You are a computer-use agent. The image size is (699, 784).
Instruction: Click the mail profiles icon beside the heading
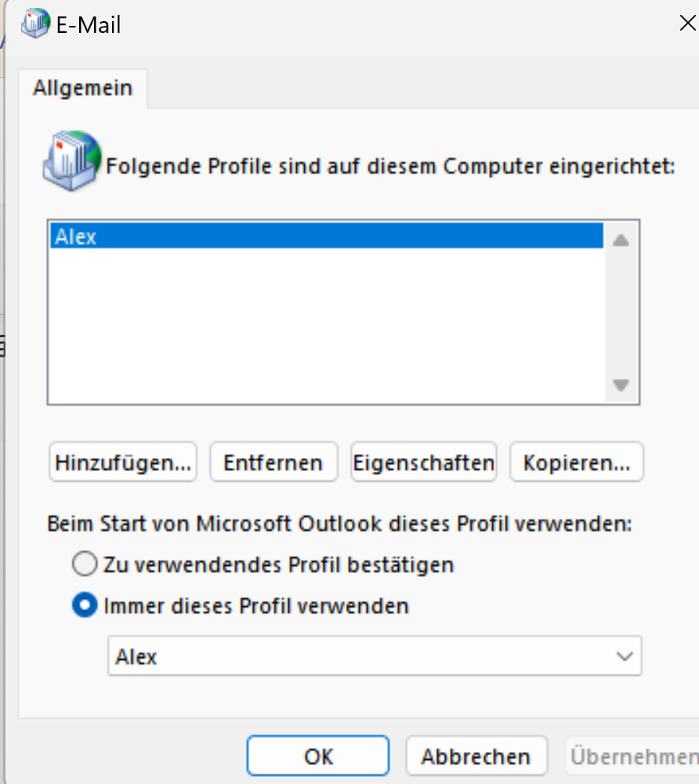click(72, 160)
